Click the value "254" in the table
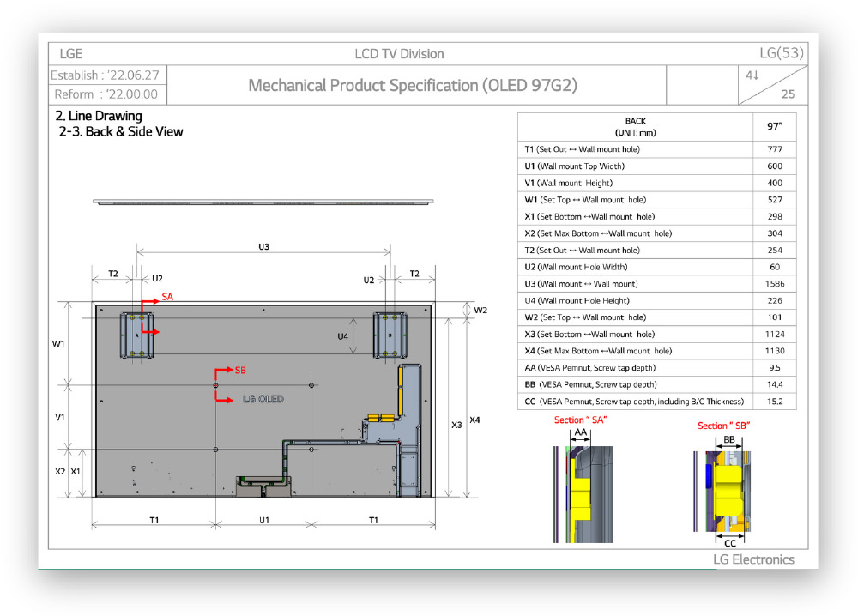 tap(774, 251)
